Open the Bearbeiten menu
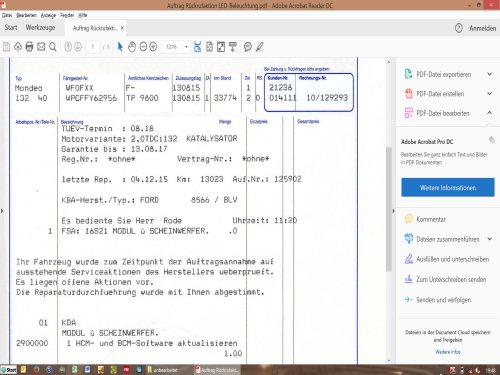Image resolution: width=500 pixels, height=375 pixels. [x=26, y=15]
